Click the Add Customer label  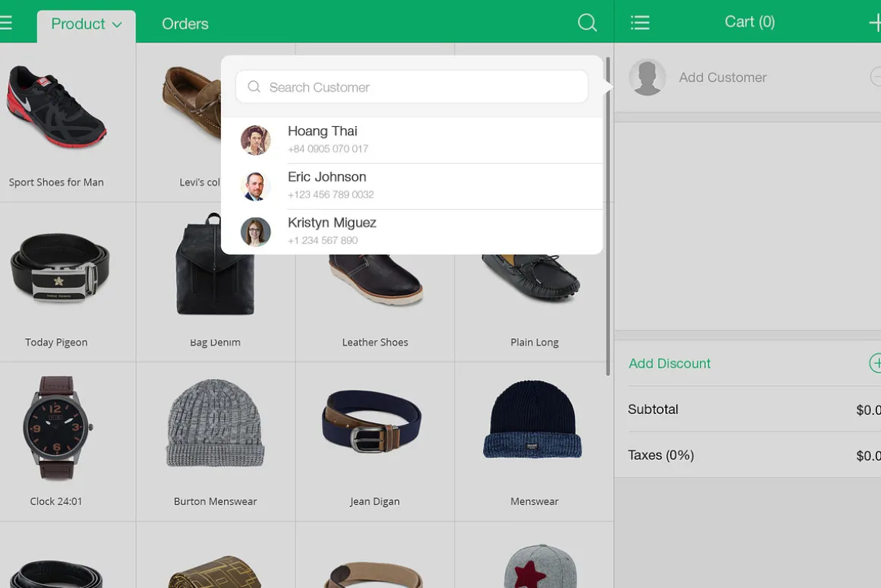coord(722,77)
